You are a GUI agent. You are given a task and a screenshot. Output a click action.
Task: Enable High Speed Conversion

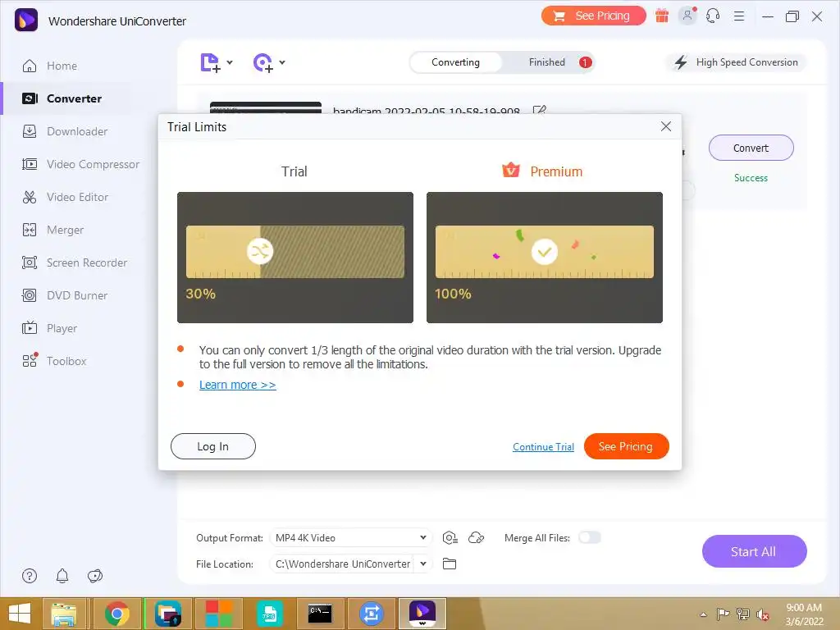[736, 62]
